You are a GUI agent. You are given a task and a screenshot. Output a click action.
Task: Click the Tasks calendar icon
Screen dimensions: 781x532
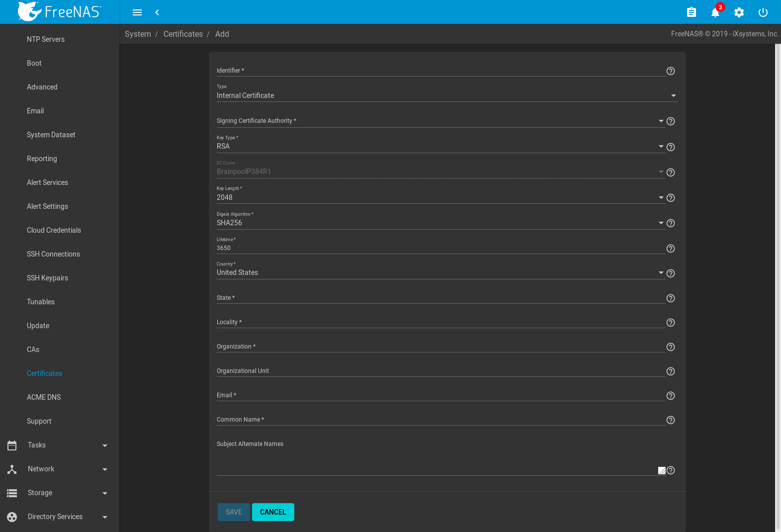[x=12, y=445]
